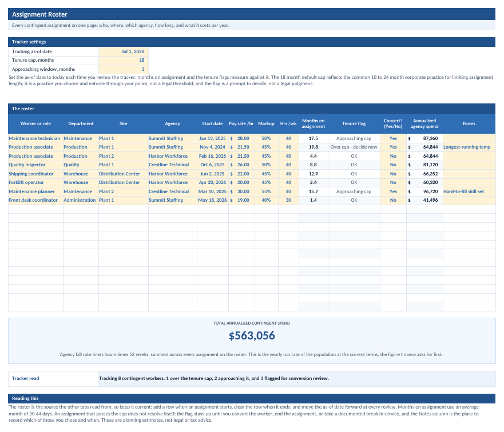The image size is (504, 432).
Task: Select the Convert? (Yes/No) column header
Action: [393, 123]
